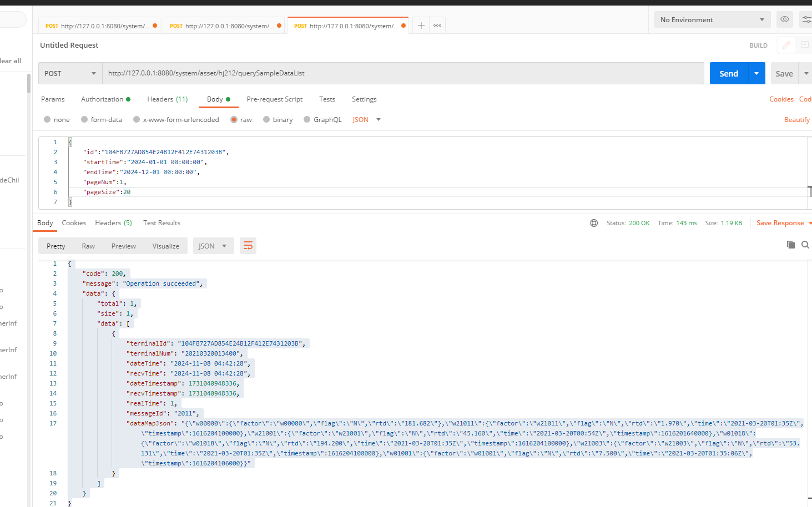Screen dimensions: 812x507
Task: Click the request URL input field
Action: (402, 73)
